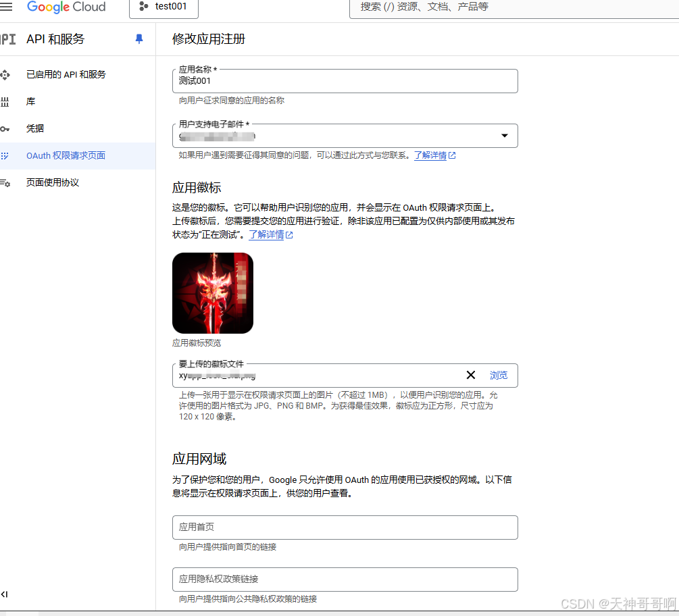Click the enabled APIs diamond icon
This screenshot has height=616, width=679.
click(5, 75)
